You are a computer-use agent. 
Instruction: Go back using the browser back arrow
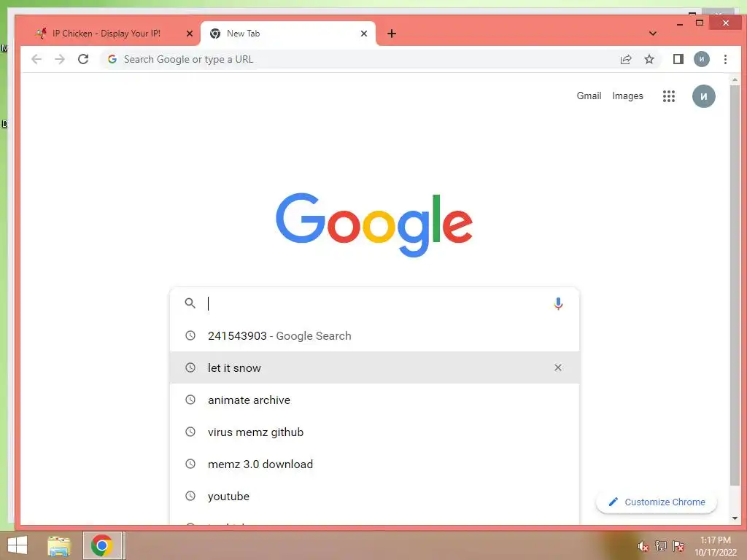[36, 59]
